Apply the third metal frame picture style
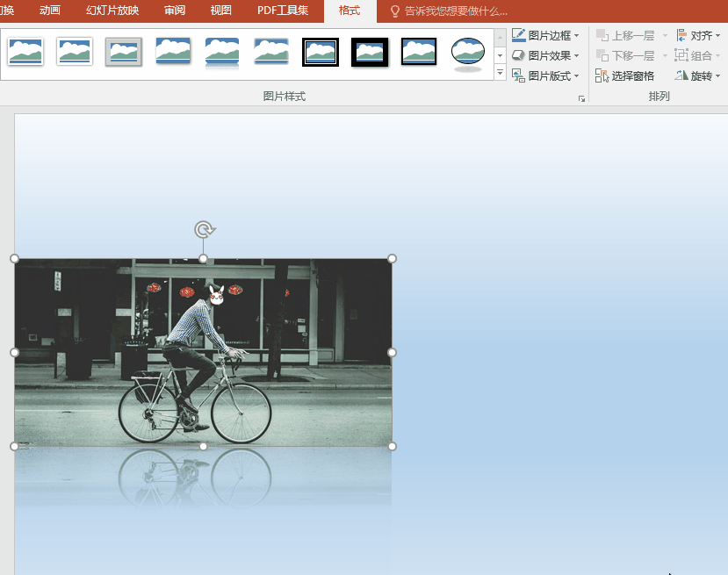 click(124, 52)
